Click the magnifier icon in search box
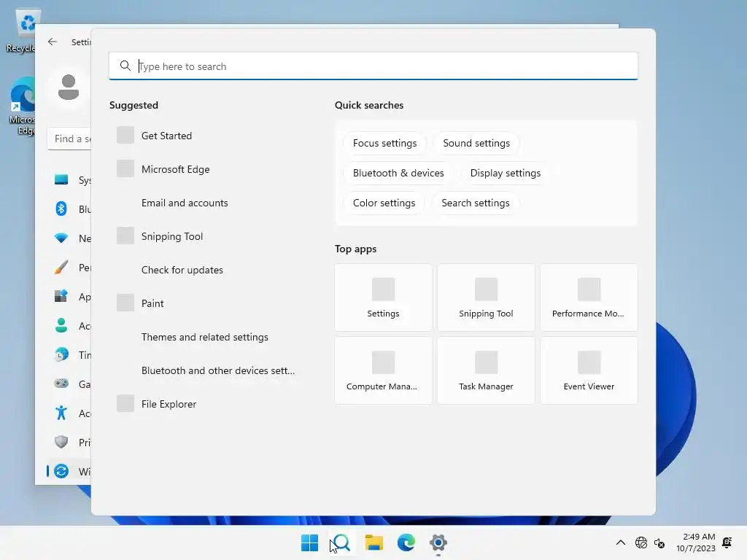747x560 pixels. pos(125,66)
